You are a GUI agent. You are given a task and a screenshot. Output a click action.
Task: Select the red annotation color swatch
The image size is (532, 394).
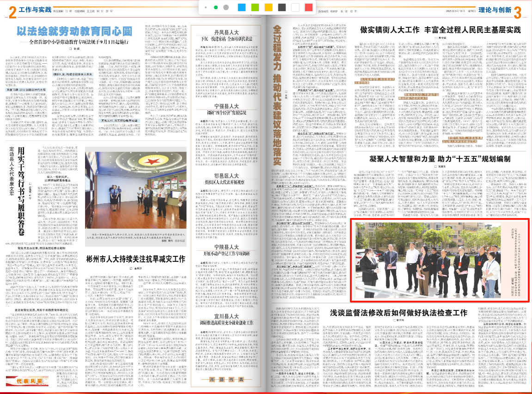pos(309,7)
